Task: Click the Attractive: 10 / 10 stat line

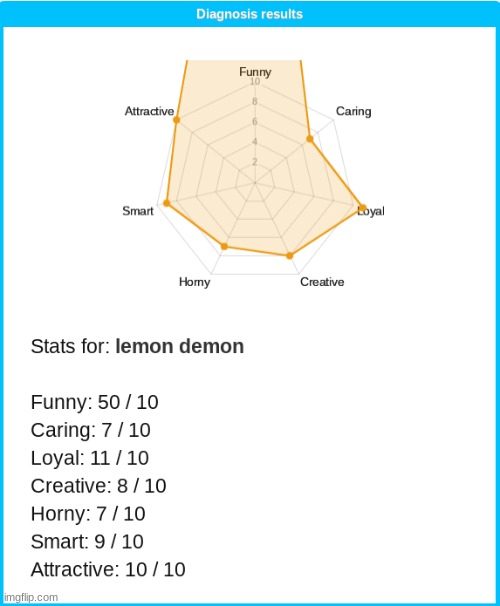Action: pos(108,570)
